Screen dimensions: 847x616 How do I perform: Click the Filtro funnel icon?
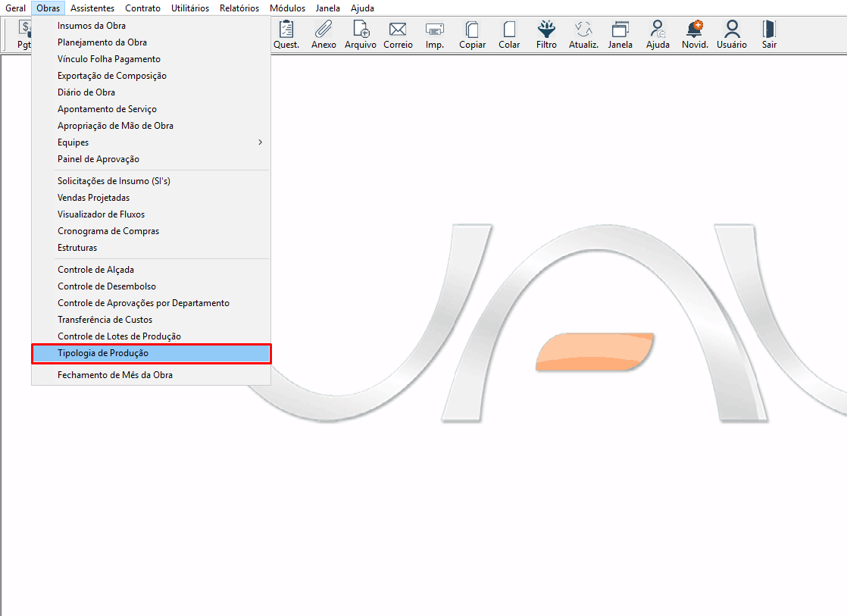[x=545, y=30]
